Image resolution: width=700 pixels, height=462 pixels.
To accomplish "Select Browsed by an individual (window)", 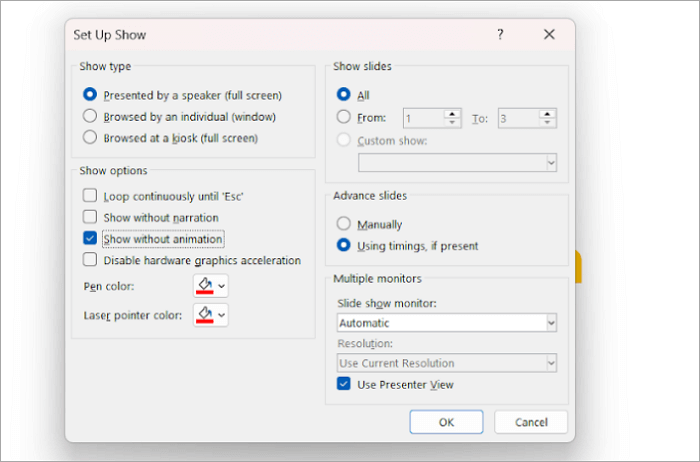I will pyautogui.click(x=91, y=116).
